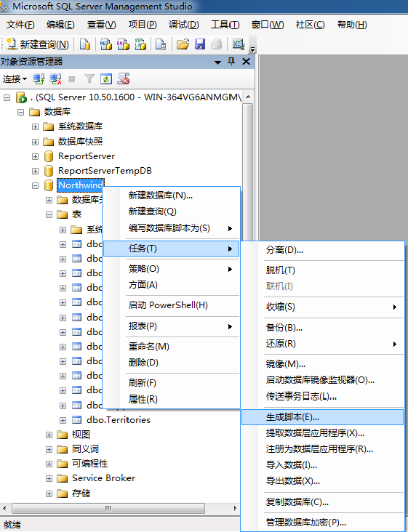Image resolution: width=408 pixels, height=532 pixels.
Task: Click Object Explorer vertical scrollbar up arrow
Action: click(x=248, y=97)
